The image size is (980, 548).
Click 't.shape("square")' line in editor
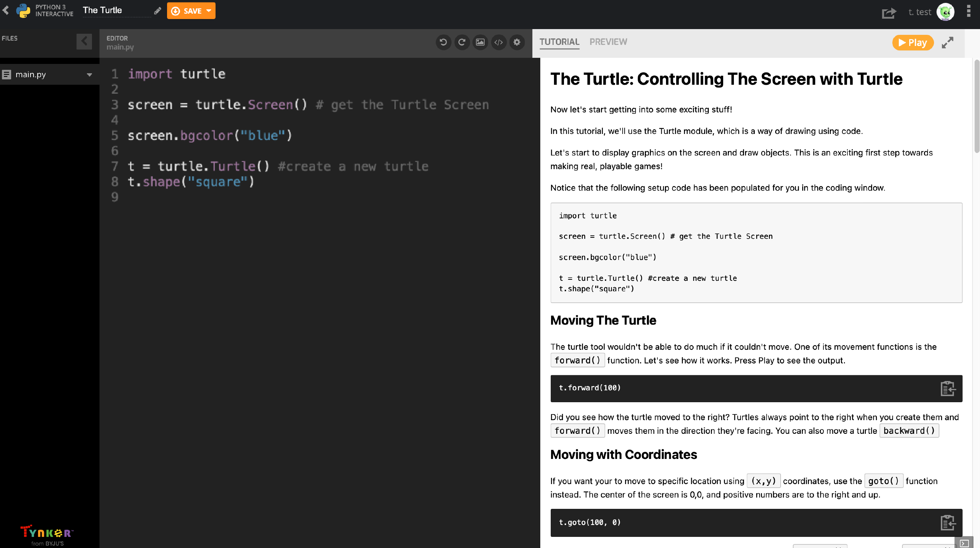pos(191,182)
